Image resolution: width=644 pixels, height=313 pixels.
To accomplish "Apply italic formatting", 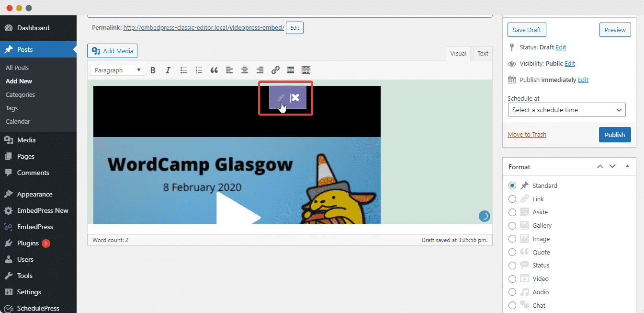I will coord(168,70).
